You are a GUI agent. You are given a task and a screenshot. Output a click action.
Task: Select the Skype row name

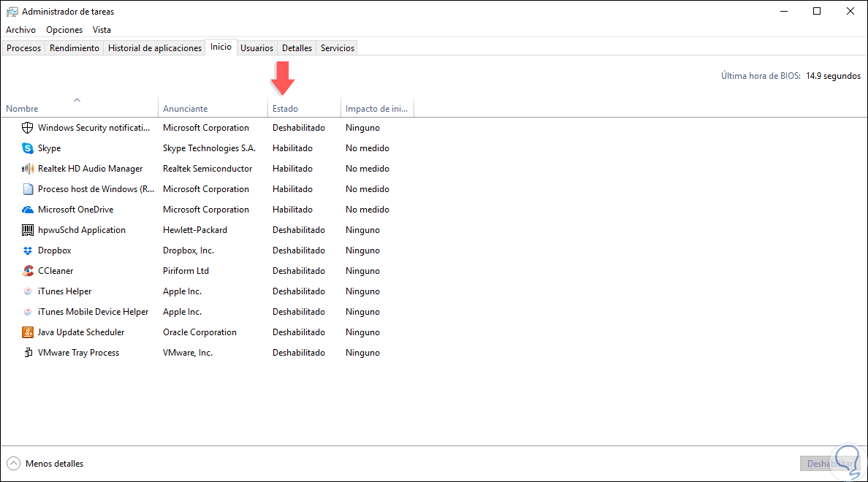click(49, 148)
